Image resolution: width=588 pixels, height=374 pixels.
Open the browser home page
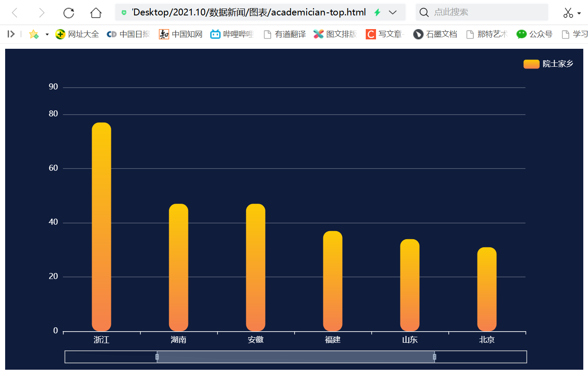point(96,13)
